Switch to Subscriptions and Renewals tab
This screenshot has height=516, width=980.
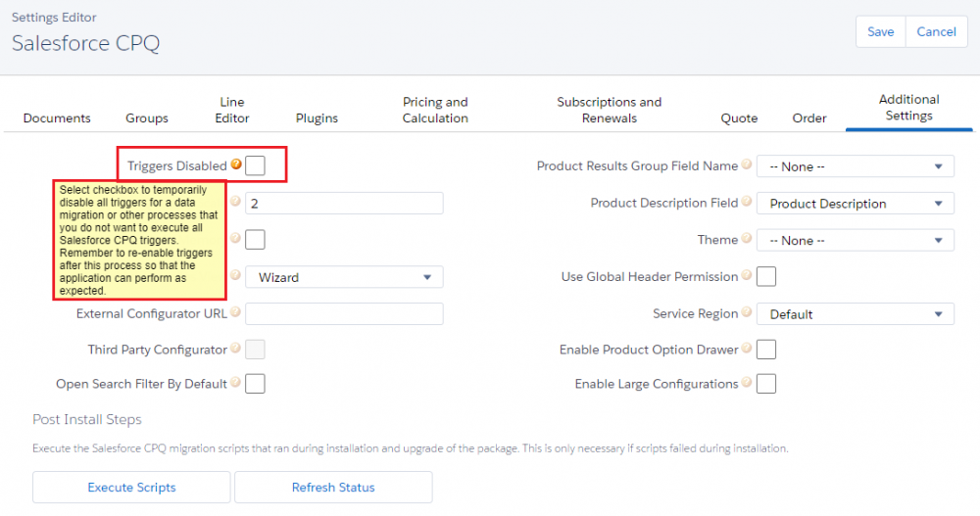pyautogui.click(x=610, y=110)
